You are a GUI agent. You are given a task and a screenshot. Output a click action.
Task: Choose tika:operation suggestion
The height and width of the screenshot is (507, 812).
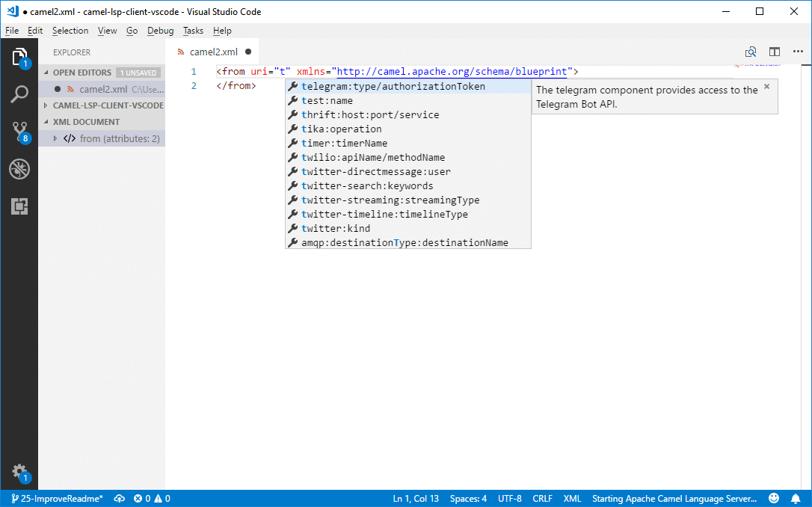click(x=408, y=129)
